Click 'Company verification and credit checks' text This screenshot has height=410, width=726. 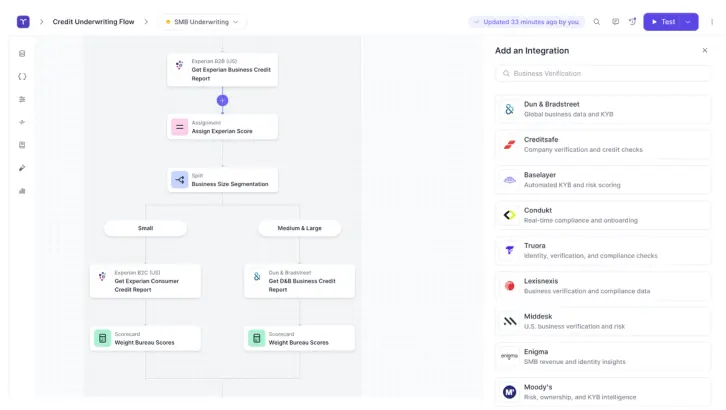pos(583,150)
